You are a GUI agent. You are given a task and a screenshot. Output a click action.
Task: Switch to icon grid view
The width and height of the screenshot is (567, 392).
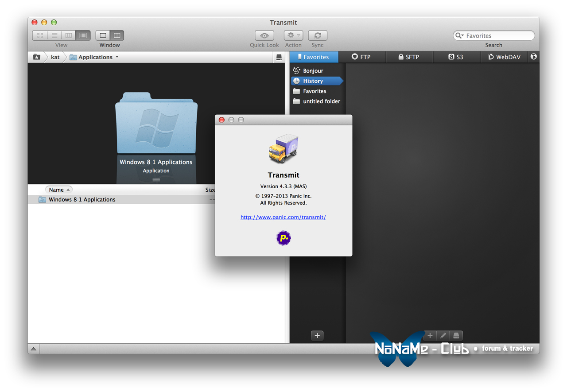[x=40, y=35]
